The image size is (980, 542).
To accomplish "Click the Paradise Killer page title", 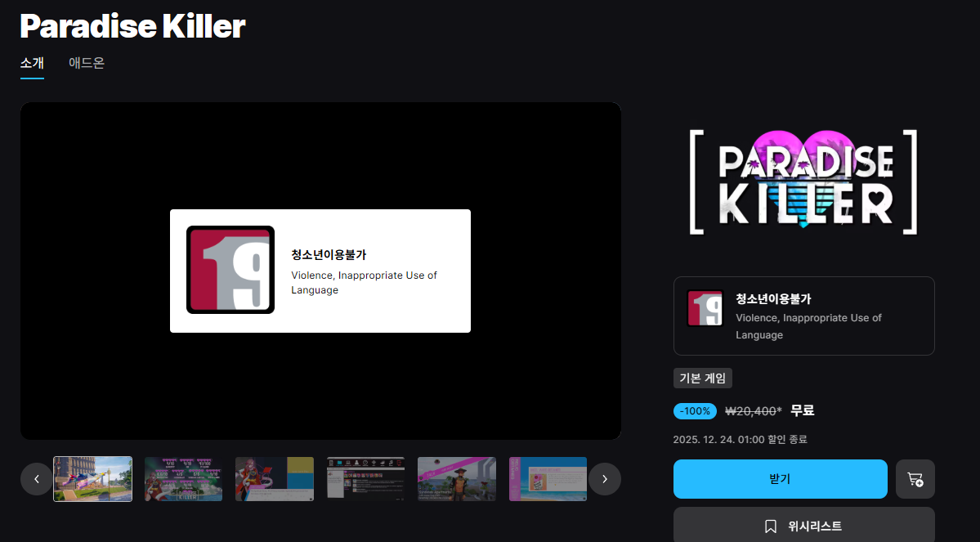I will pyautogui.click(x=132, y=25).
